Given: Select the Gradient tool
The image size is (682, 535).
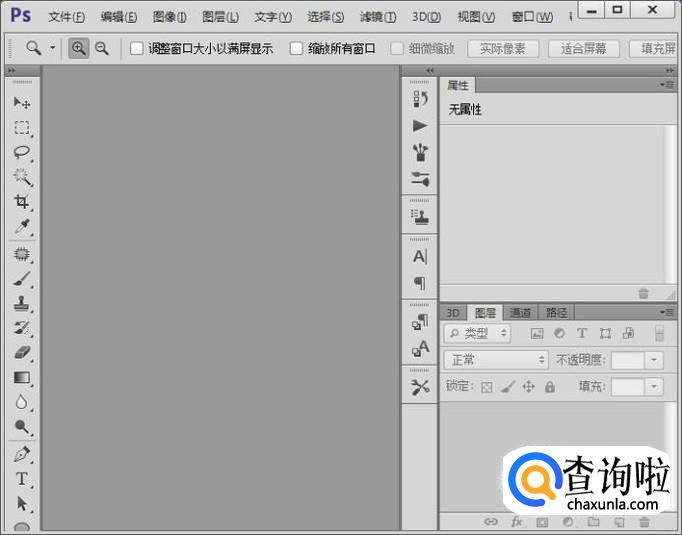Looking at the screenshot, I should [x=22, y=378].
